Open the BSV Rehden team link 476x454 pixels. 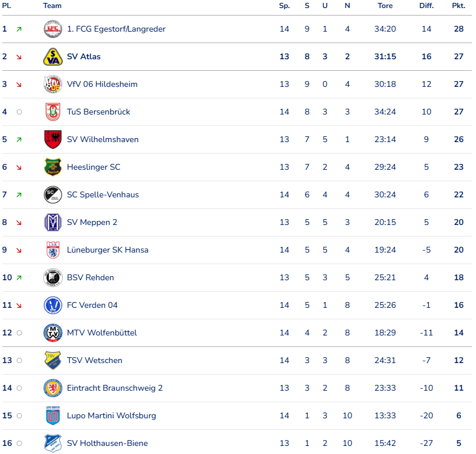90,277
